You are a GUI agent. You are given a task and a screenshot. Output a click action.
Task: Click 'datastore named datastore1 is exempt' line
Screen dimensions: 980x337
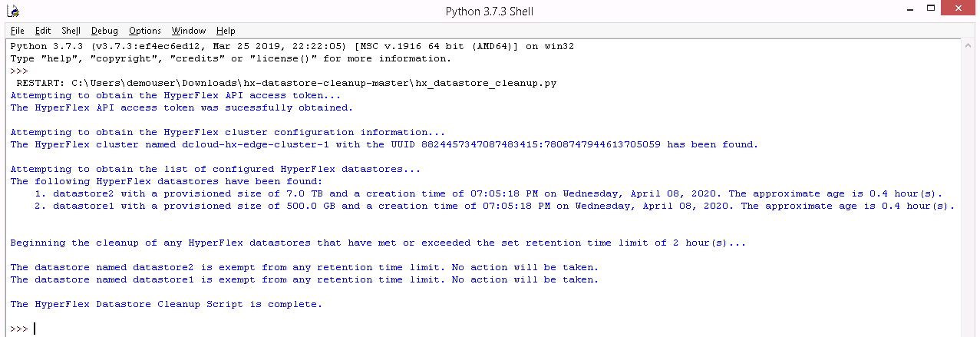[305, 279]
